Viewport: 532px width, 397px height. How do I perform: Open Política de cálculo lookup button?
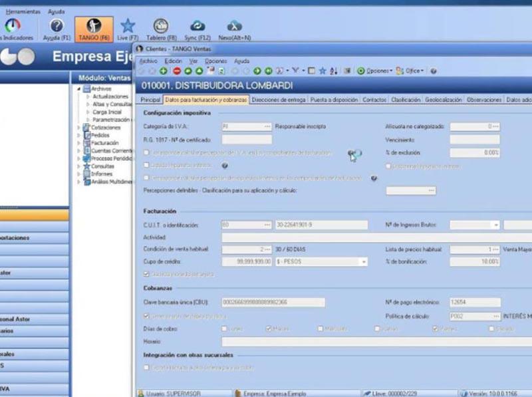pyautogui.click(x=495, y=317)
